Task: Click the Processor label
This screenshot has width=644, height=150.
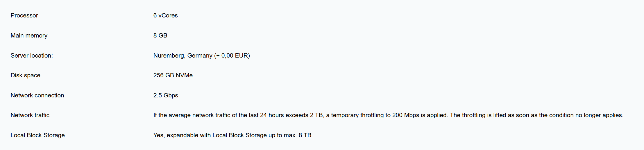Action: click(24, 15)
